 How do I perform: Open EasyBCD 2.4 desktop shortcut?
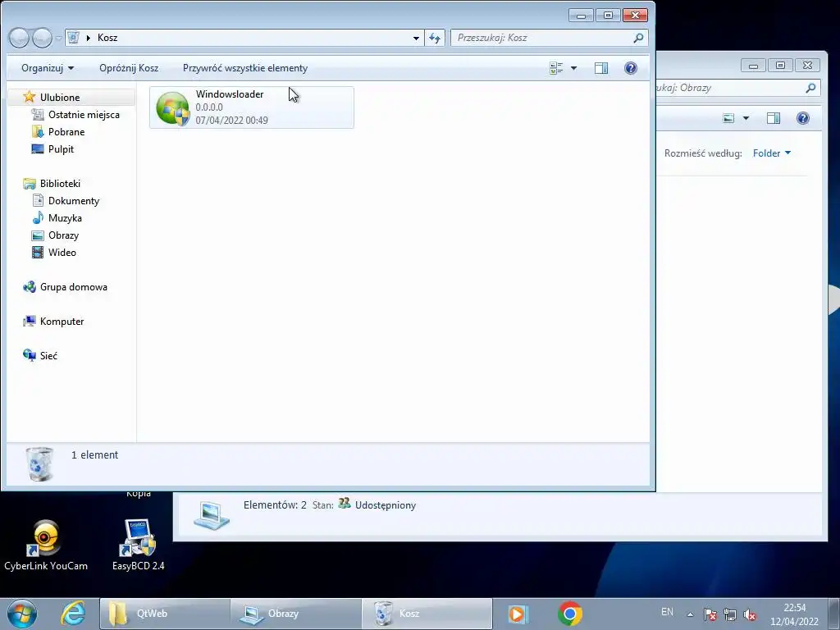[138, 546]
